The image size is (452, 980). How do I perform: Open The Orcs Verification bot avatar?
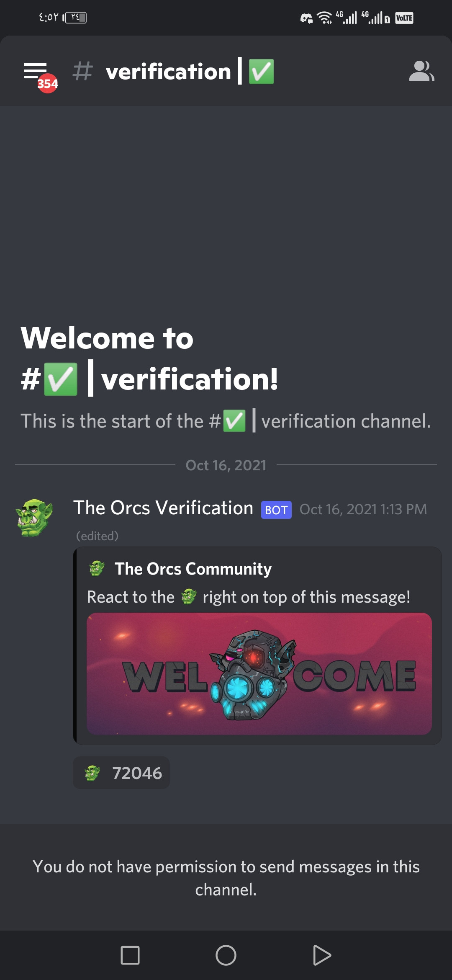tap(34, 518)
